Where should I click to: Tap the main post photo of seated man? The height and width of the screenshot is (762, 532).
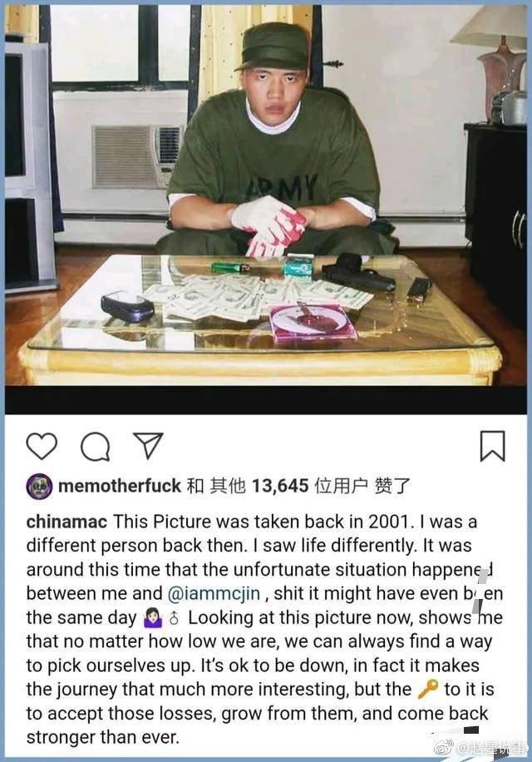pos(265,195)
